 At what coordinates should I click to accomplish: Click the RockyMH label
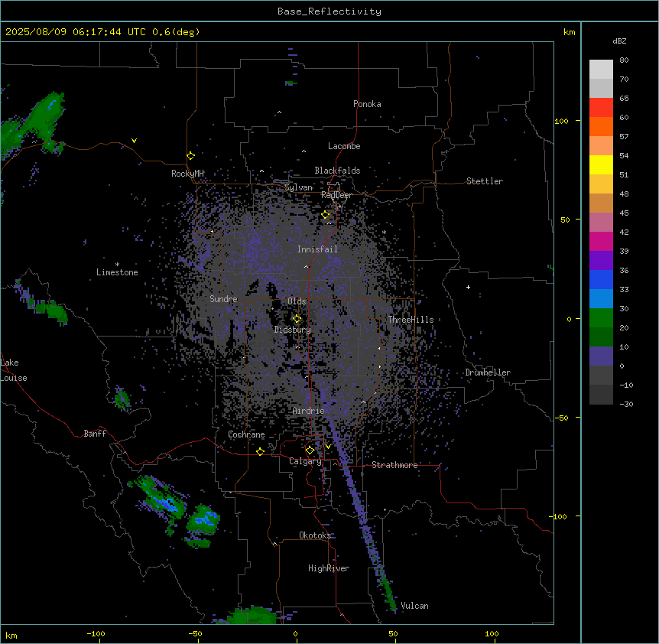point(187,174)
